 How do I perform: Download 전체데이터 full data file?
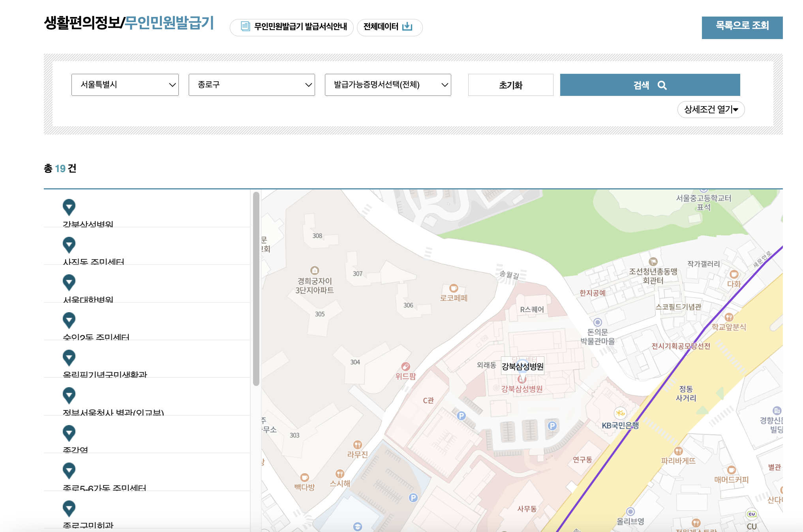(389, 27)
